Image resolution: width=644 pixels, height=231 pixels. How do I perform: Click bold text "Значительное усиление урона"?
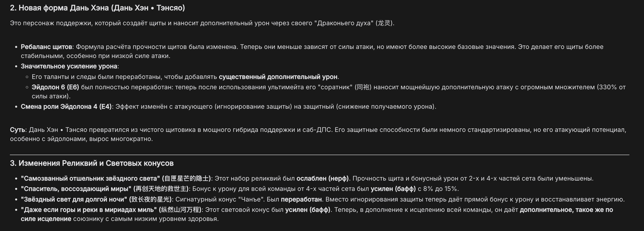click(x=69, y=66)
